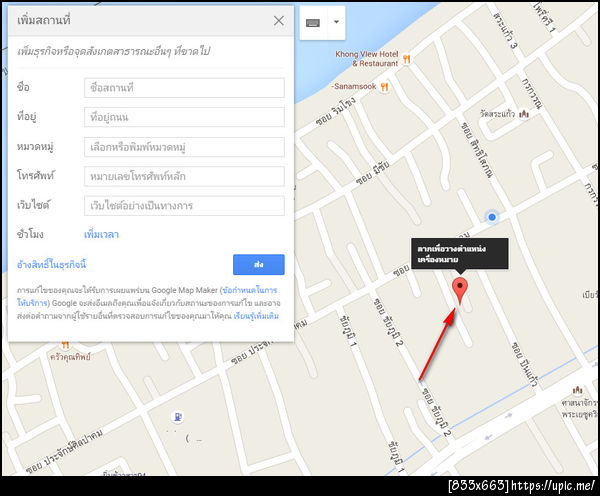Click the ซอย สิทธิโสภณ street label
The width and height of the screenshot is (600, 496).
(477, 150)
